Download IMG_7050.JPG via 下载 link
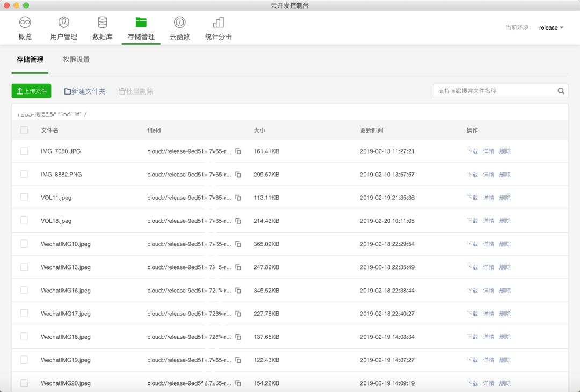580x392 pixels. tap(472, 151)
